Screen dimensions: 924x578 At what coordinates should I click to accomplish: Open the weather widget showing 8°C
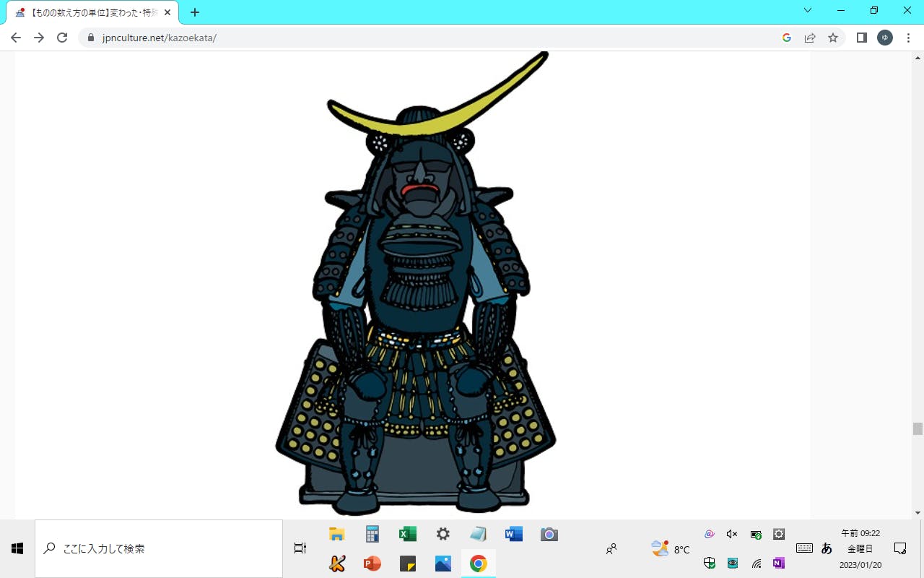(670, 549)
